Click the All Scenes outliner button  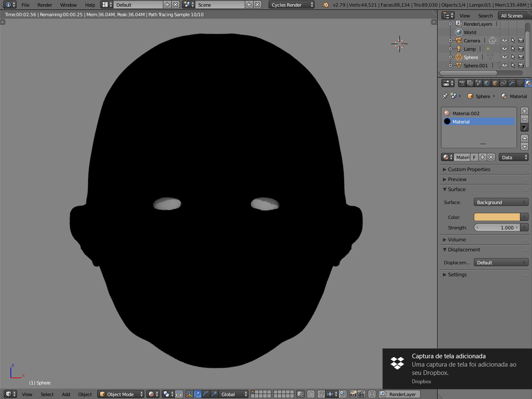[512, 16]
